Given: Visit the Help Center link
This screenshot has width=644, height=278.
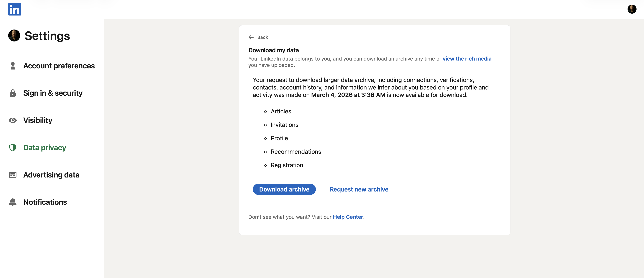Looking at the screenshot, I should click(348, 217).
